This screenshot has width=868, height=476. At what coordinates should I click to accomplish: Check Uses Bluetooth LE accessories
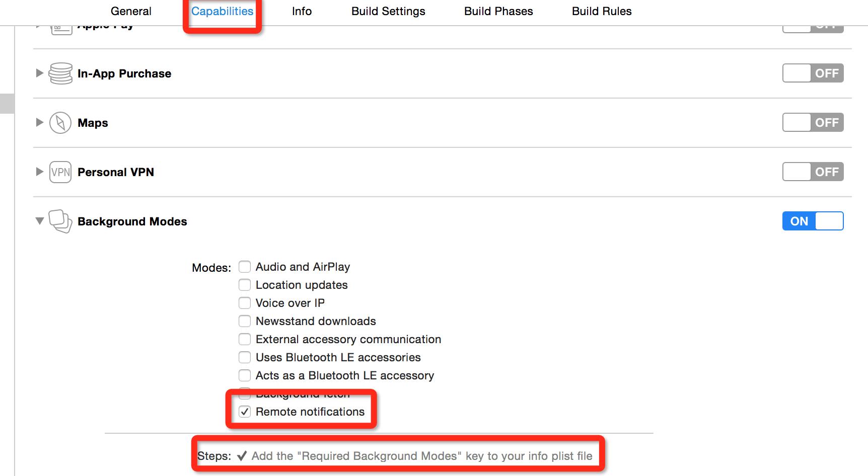pos(245,357)
